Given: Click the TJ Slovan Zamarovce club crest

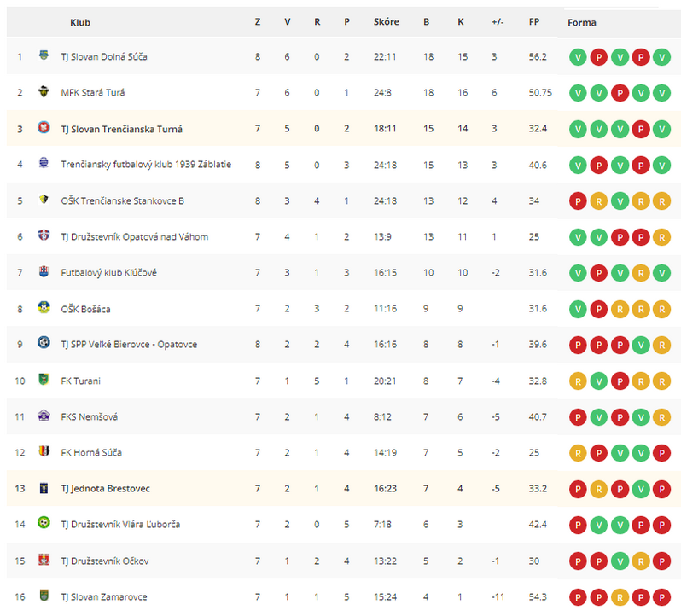Looking at the screenshot, I should [44, 596].
